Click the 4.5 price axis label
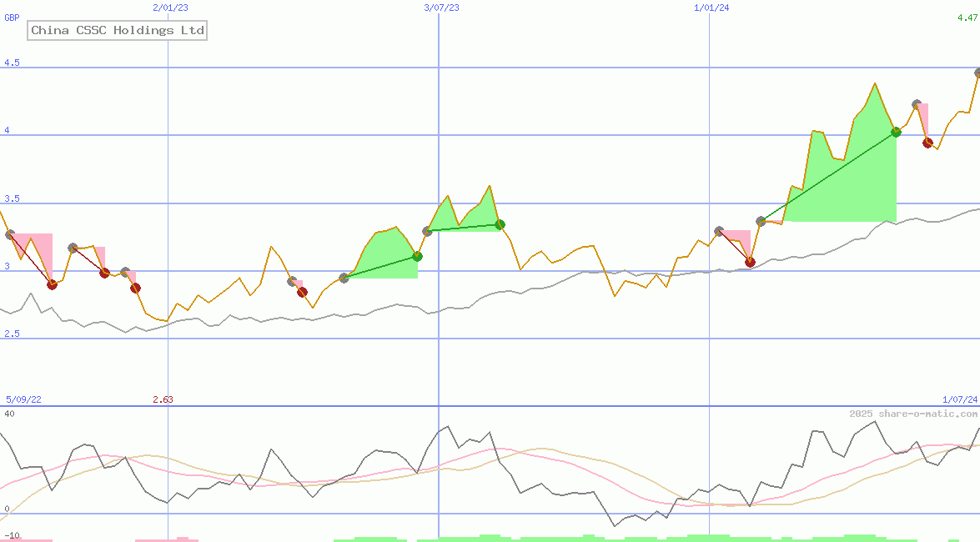Screen dimensions: 980x542 click(x=12, y=63)
